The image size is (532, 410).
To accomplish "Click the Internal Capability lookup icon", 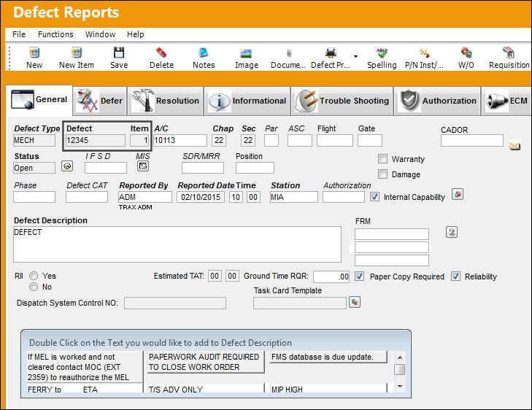I will point(458,195).
